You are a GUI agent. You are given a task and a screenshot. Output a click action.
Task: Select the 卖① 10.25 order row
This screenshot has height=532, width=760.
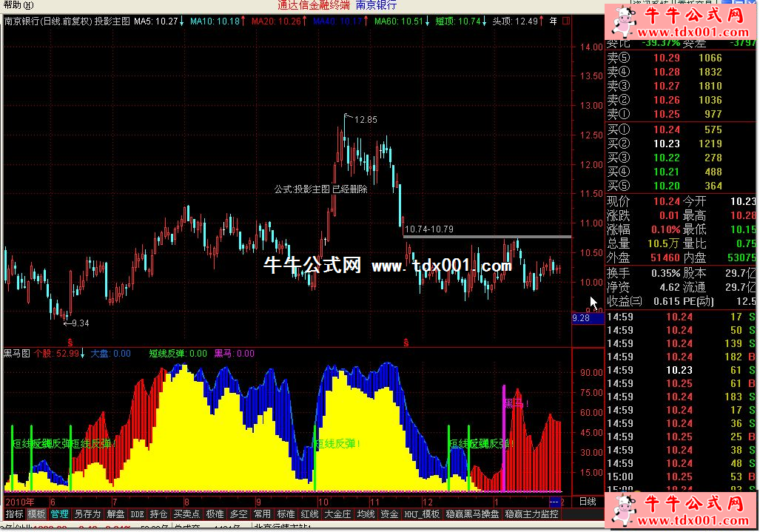point(681,114)
